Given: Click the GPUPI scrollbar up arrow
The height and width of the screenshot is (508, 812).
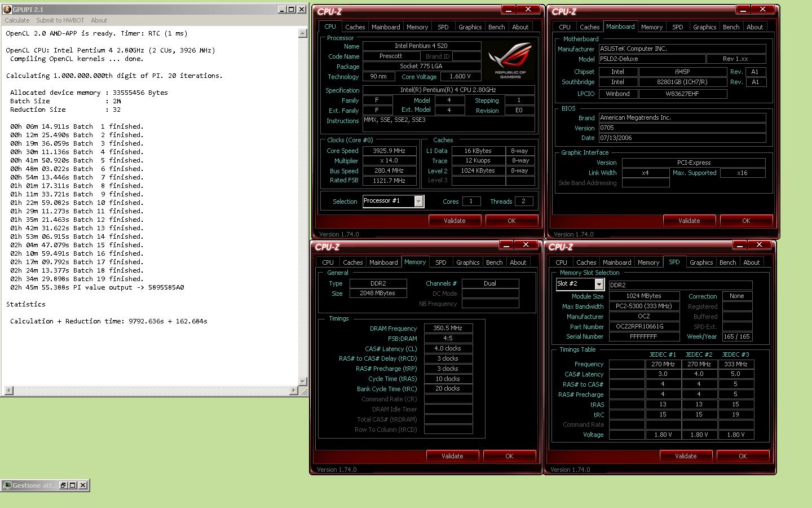Looking at the screenshot, I should click(x=303, y=33).
